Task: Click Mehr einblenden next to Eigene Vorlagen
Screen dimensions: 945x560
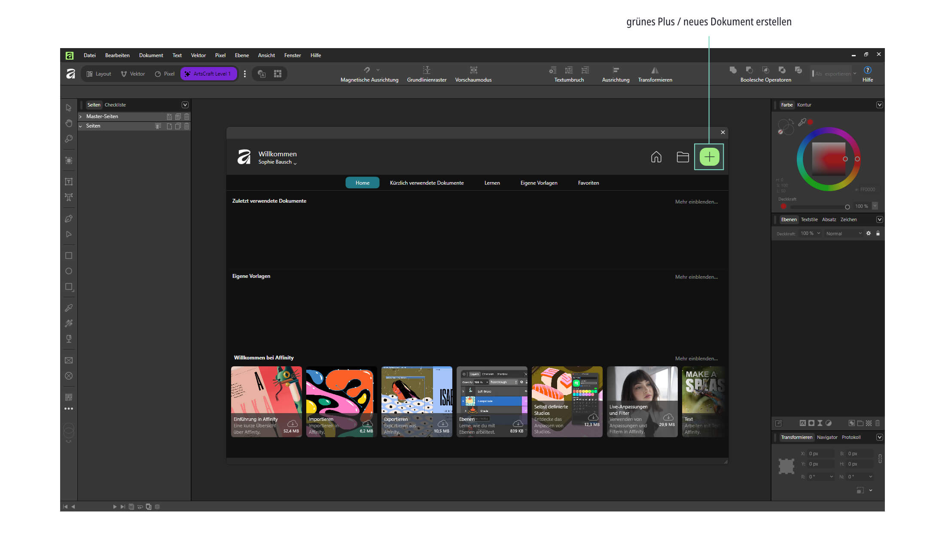Action: pos(696,277)
